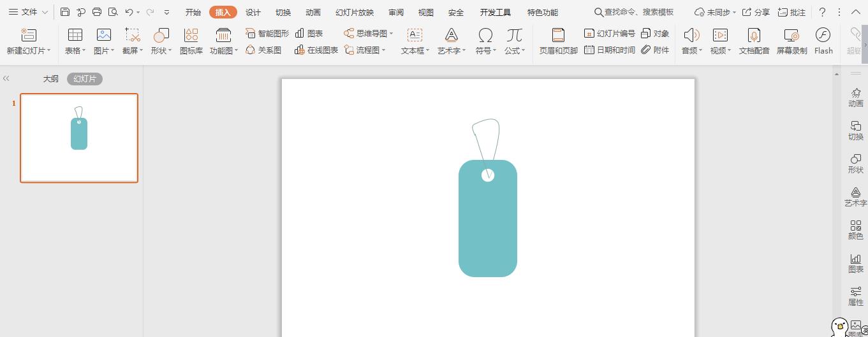Open the File (文件) menu
868x337 pixels.
point(29,12)
